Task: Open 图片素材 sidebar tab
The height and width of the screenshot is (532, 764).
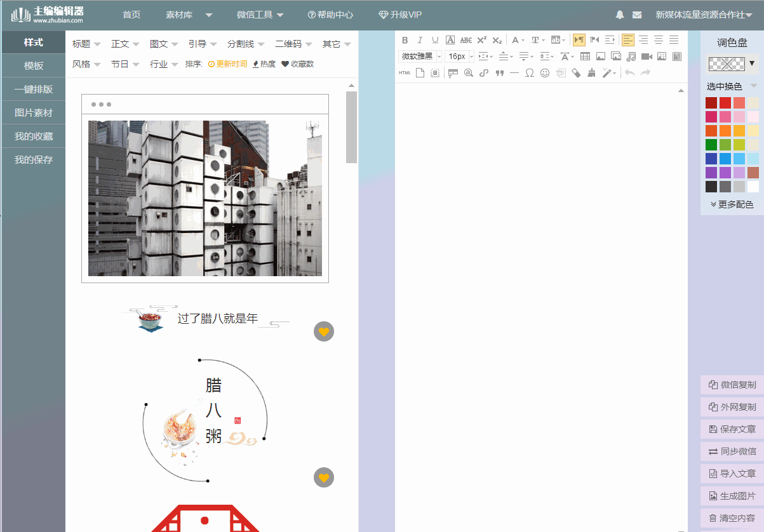Action: click(33, 112)
